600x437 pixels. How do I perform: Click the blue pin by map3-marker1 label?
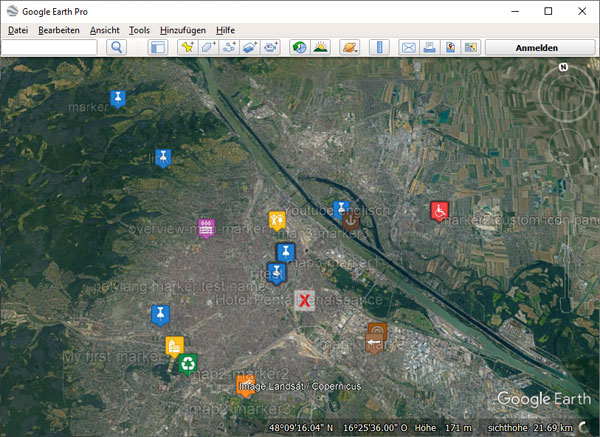[285, 253]
